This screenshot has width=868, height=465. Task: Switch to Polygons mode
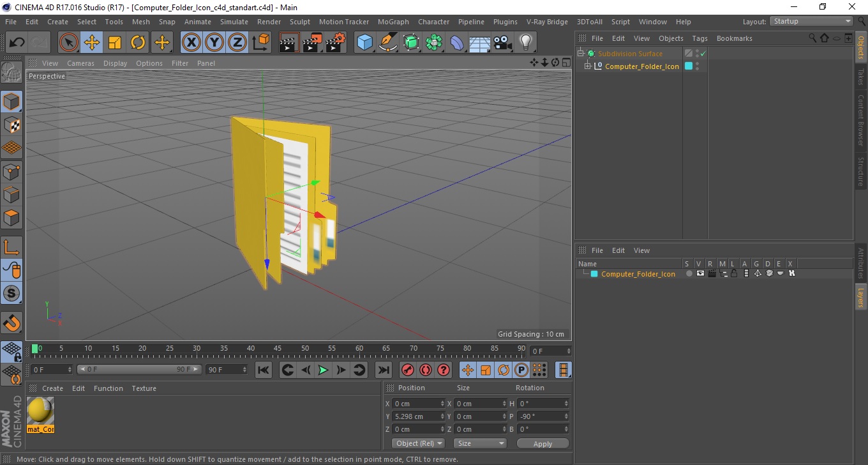11,217
